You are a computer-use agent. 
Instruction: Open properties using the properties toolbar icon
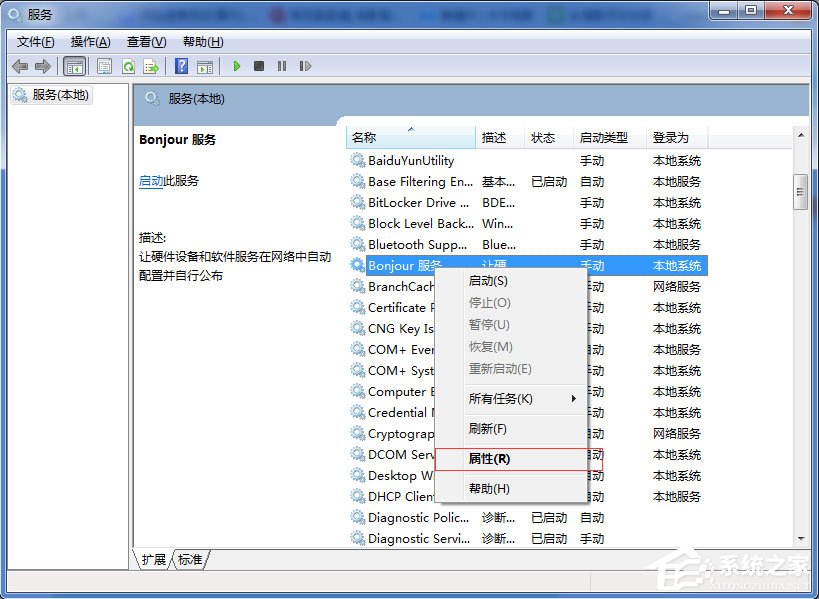pos(104,66)
